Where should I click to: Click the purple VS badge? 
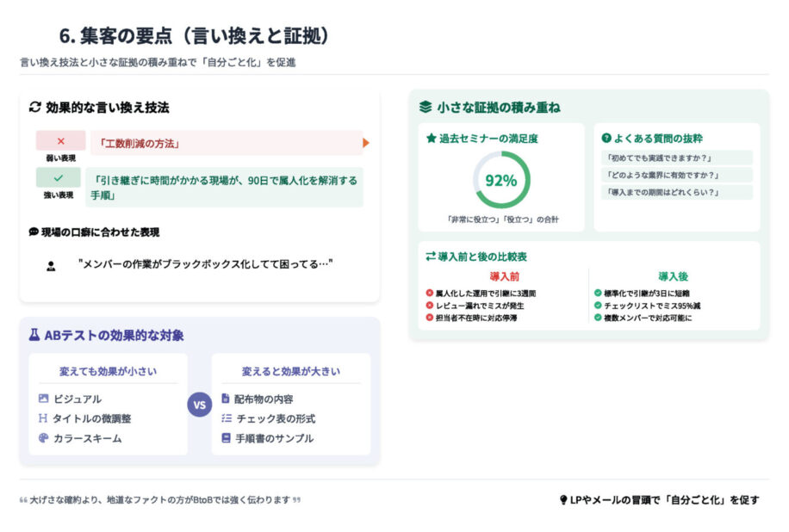199,405
